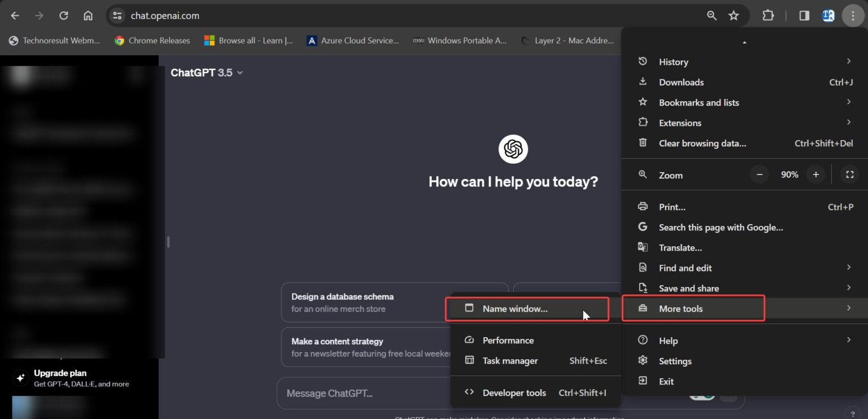Click the bookmark star icon in the address bar
This screenshot has width=868, height=419.
pos(734,16)
